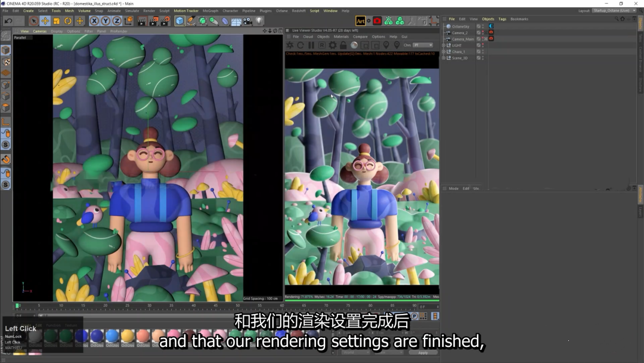Activate the Rotate tool

tap(68, 21)
